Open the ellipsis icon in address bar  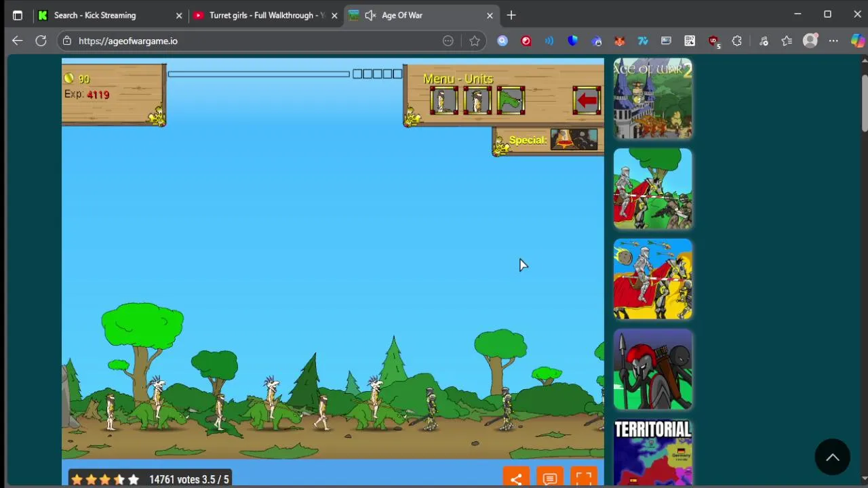point(448,41)
